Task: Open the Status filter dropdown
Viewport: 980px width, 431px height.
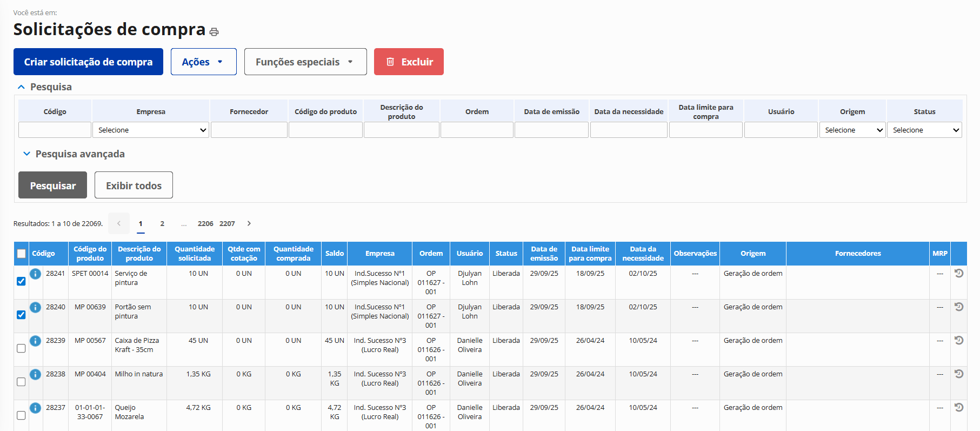Action: [x=924, y=130]
